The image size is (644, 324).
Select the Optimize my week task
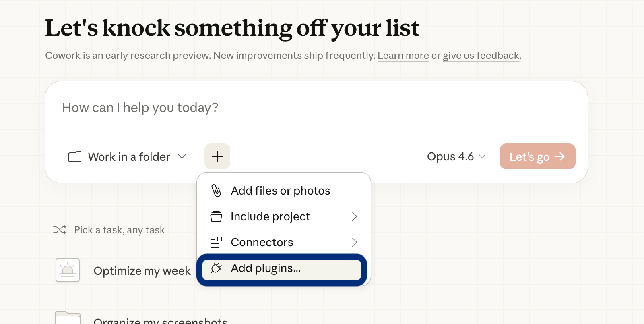(142, 271)
